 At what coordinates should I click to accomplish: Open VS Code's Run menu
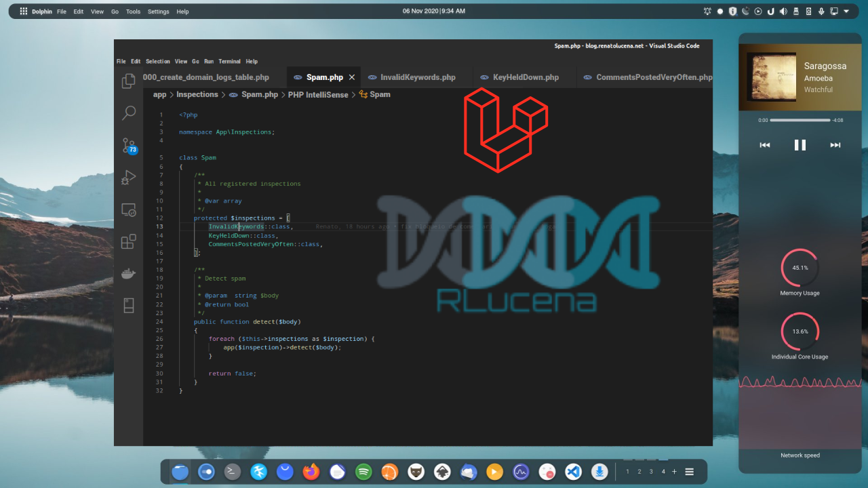[x=208, y=61]
